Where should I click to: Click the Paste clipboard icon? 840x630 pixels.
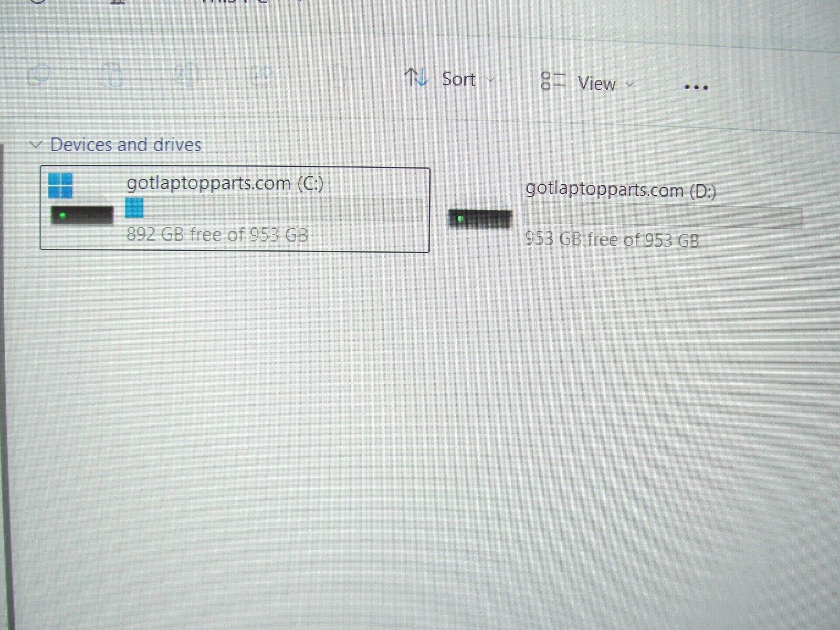pyautogui.click(x=112, y=75)
